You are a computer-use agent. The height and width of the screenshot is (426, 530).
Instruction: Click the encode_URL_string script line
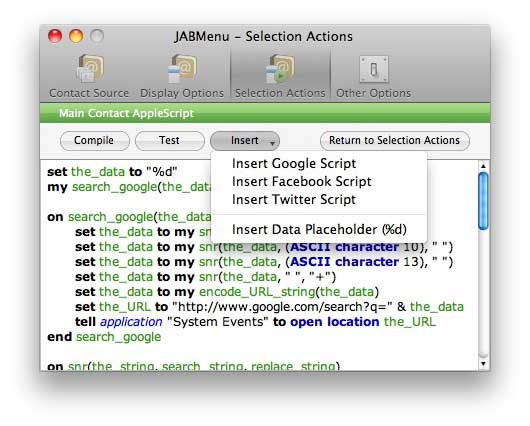227,292
